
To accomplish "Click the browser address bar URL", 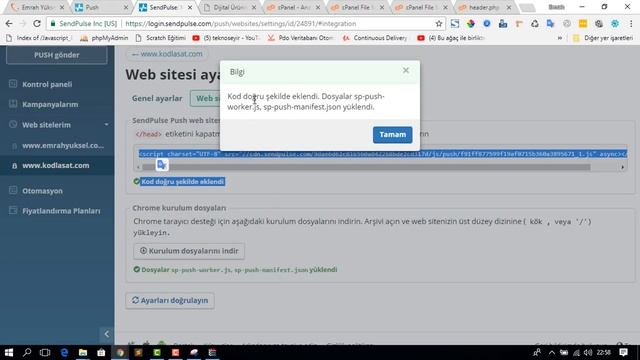I will pos(241,24).
